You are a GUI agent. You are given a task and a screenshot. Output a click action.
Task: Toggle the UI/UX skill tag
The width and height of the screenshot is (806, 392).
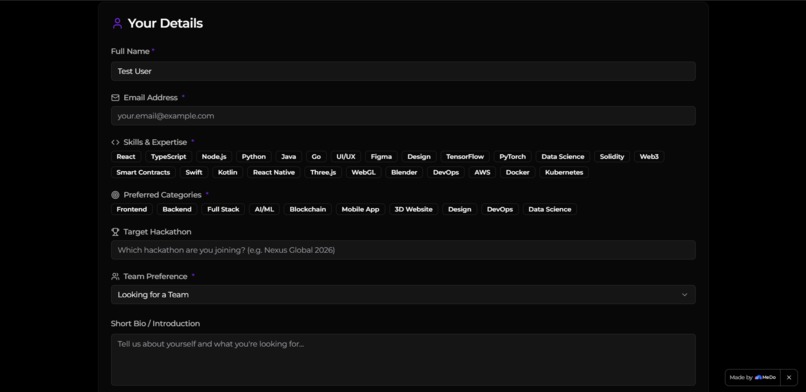click(x=346, y=157)
